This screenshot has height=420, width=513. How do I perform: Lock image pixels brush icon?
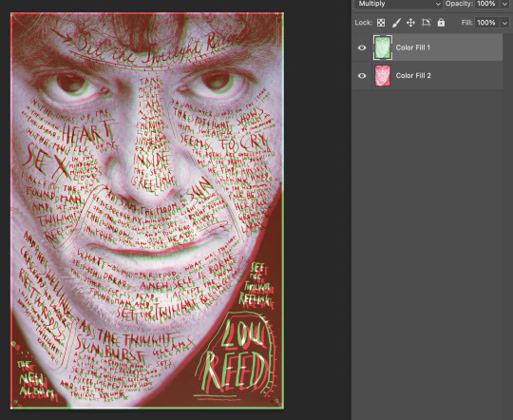396,23
